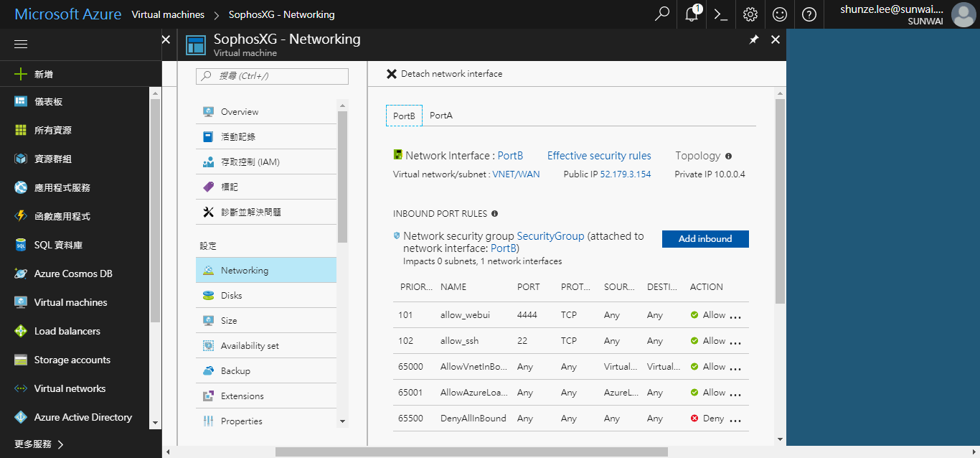The width and height of the screenshot is (980, 458).
Task: Close the SophosXG Networking blade
Action: pos(775,40)
